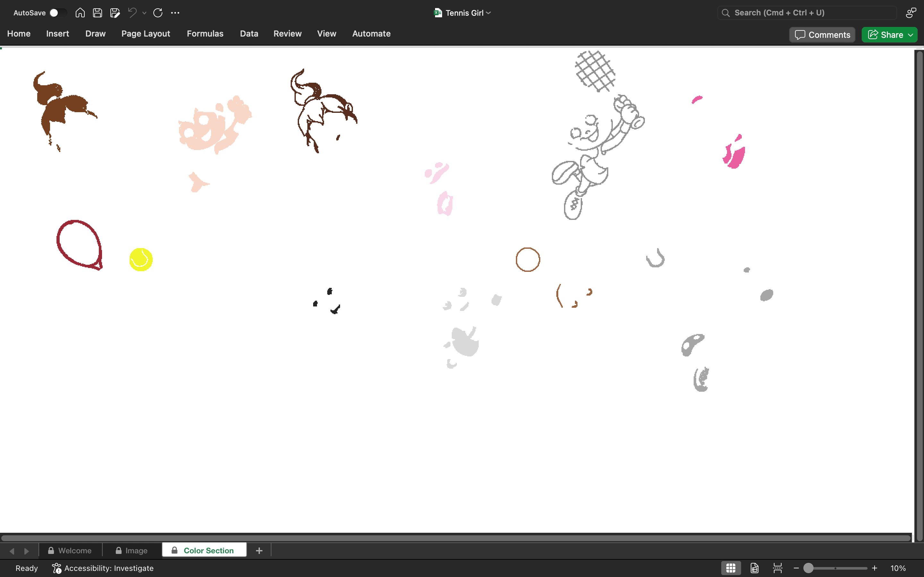Viewport: 924px width, 577px height.
Task: Click the Redo circular arrow icon
Action: [x=158, y=13]
